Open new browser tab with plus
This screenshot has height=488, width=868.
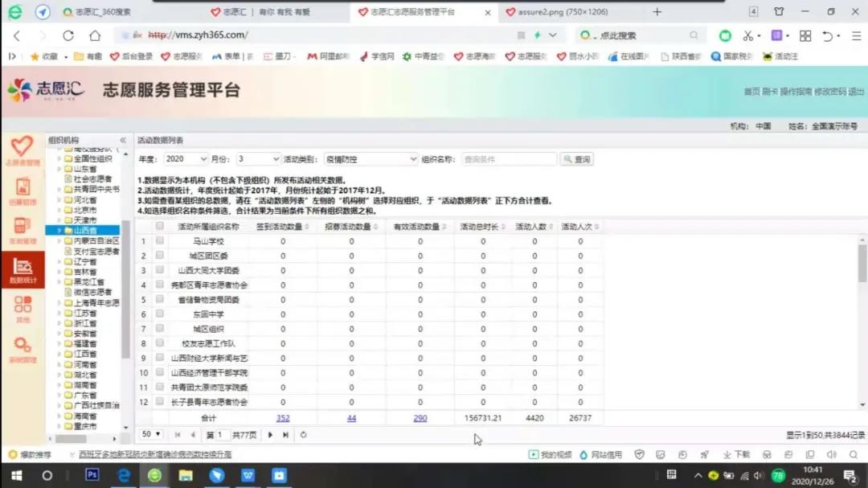point(657,11)
